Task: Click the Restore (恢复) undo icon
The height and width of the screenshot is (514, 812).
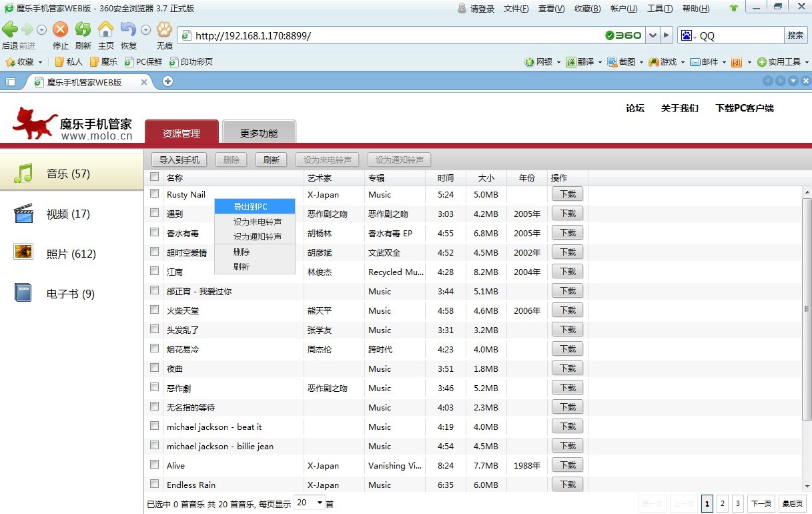Action: point(128,29)
